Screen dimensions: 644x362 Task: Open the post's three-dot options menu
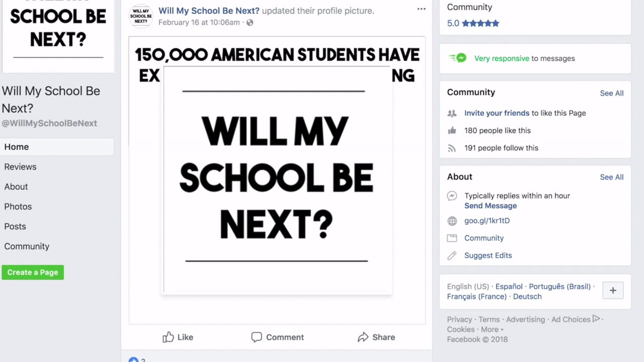tap(421, 9)
